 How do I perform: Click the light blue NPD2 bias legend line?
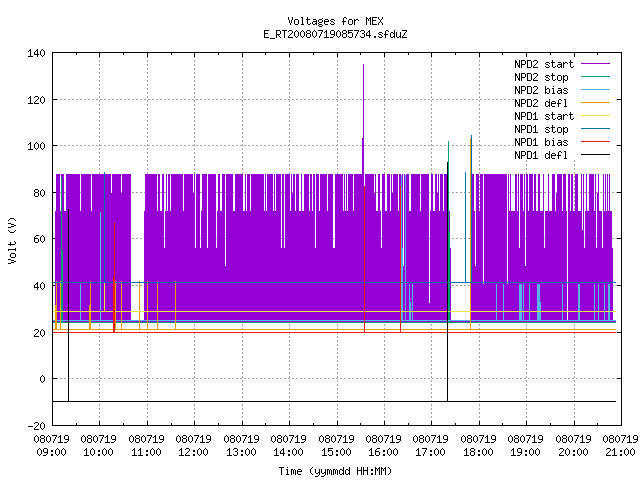click(596, 89)
